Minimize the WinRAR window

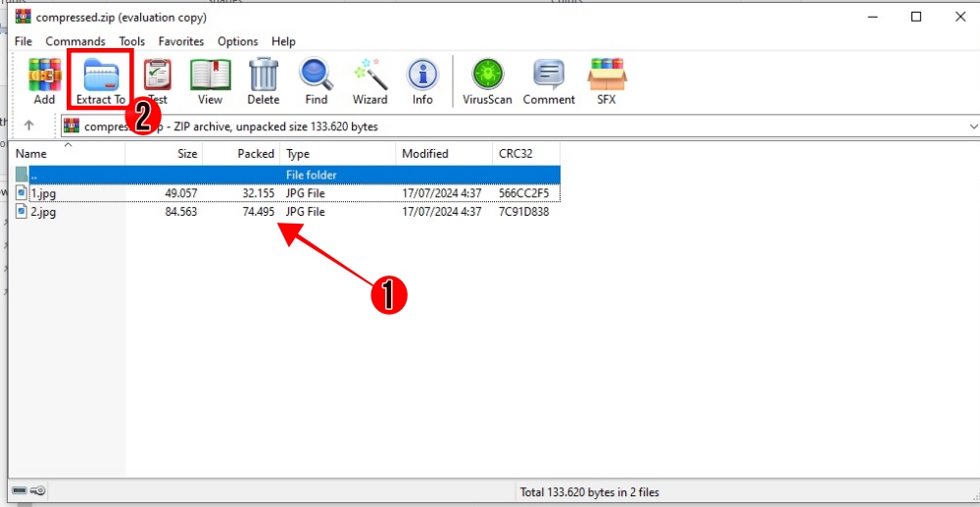click(x=872, y=17)
